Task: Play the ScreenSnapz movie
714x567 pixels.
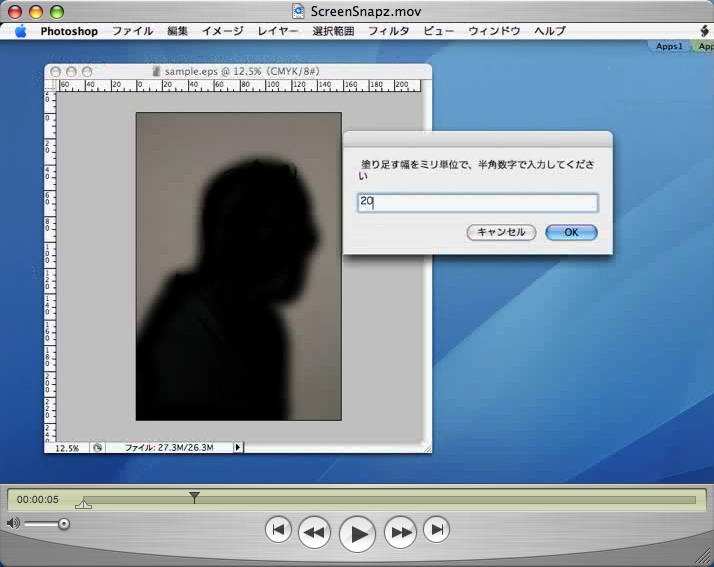Action: 357,534
